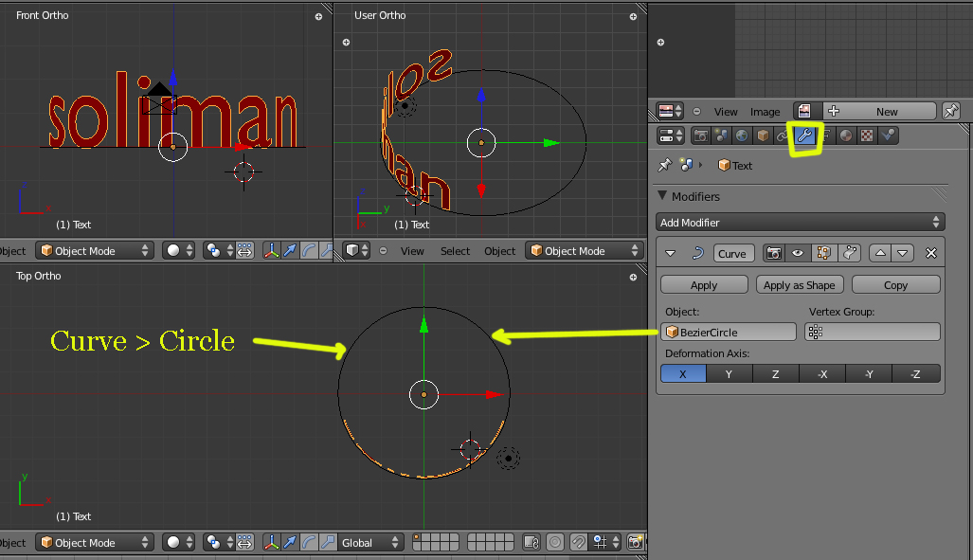Click Copy modifier button
973x560 pixels.
[896, 285]
